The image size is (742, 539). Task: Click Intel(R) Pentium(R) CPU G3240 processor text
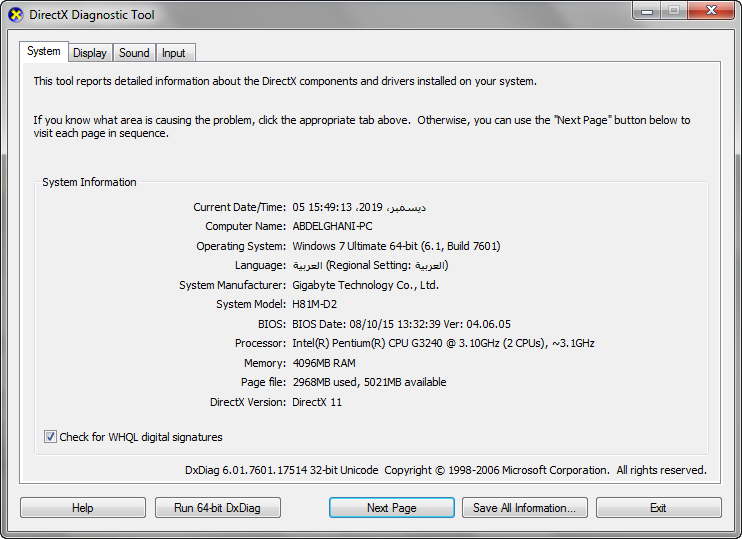[443, 343]
